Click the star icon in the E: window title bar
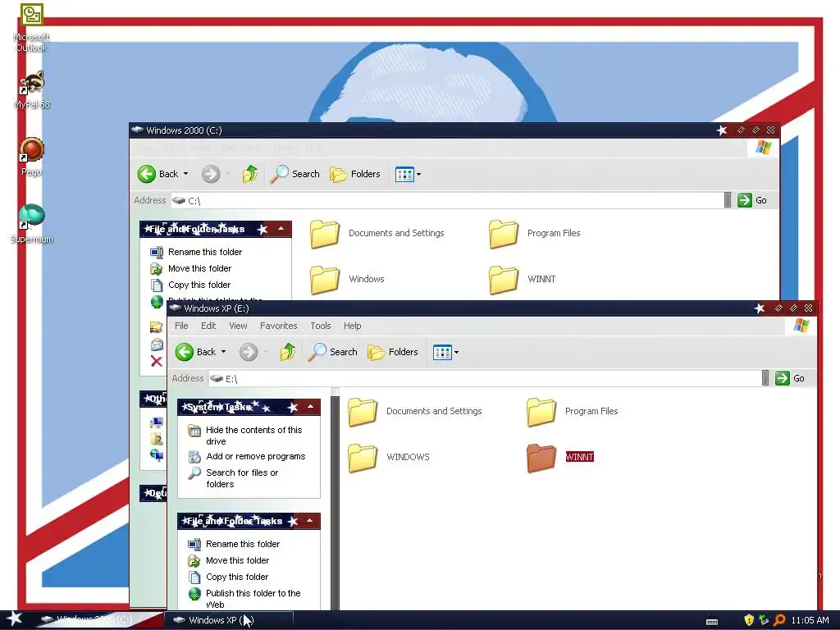840x630 pixels. [x=760, y=308]
